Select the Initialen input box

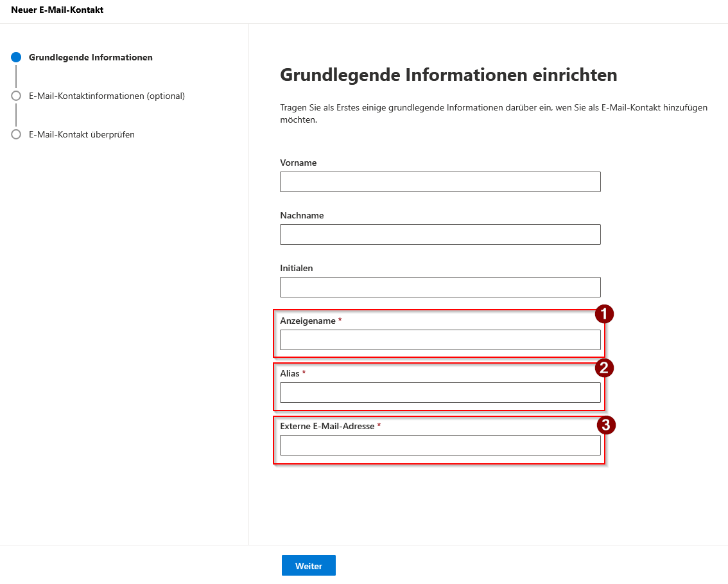[x=440, y=287]
